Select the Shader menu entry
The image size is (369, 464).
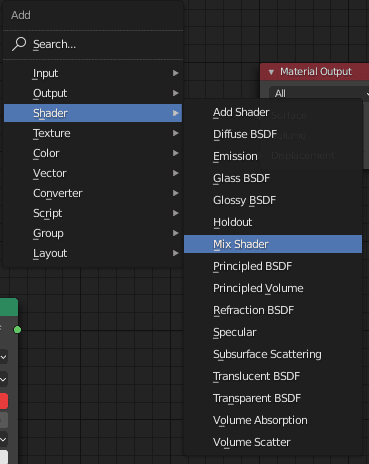point(93,113)
